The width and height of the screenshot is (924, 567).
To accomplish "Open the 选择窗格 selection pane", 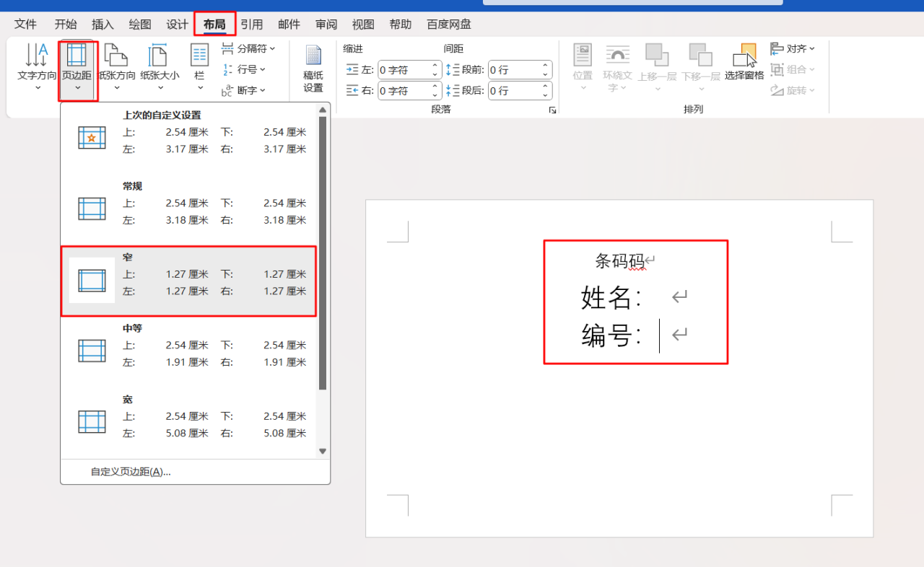I will tap(744, 62).
